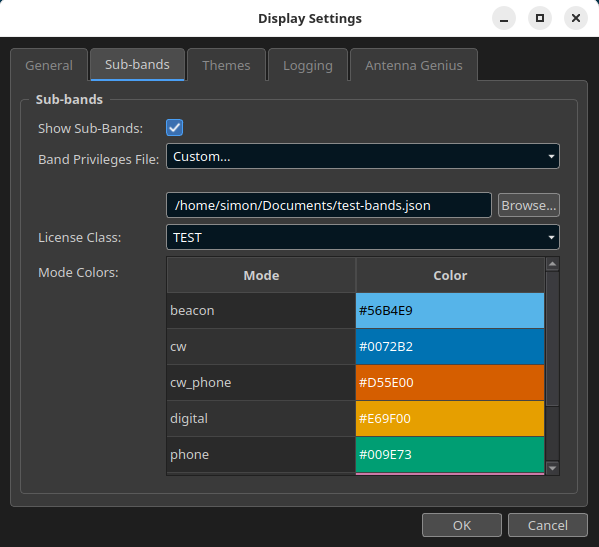
Task: Select the phone color swatch #009E73
Action: (x=450, y=454)
